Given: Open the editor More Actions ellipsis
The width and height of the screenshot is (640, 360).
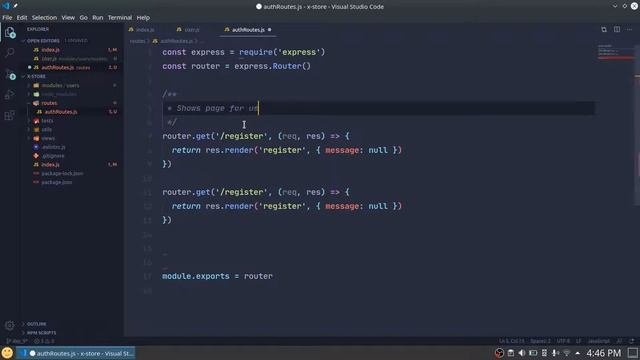Looking at the screenshot, I should pyautogui.click(x=629, y=29).
